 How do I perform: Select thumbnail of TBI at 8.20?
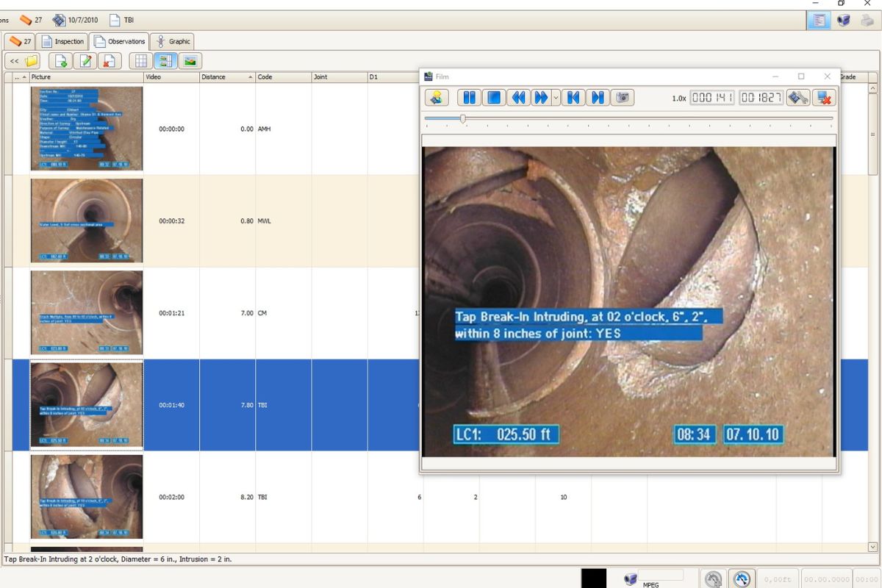click(87, 497)
